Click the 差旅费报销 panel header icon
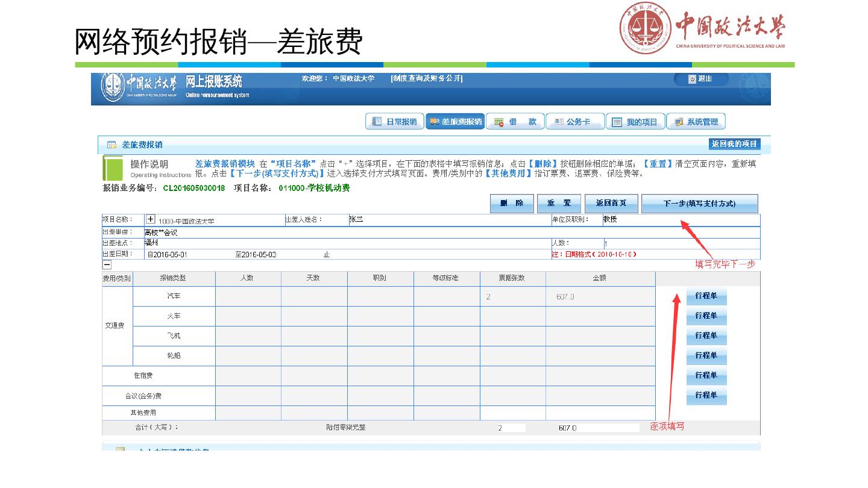This screenshot has width=868, height=488. tap(112, 145)
